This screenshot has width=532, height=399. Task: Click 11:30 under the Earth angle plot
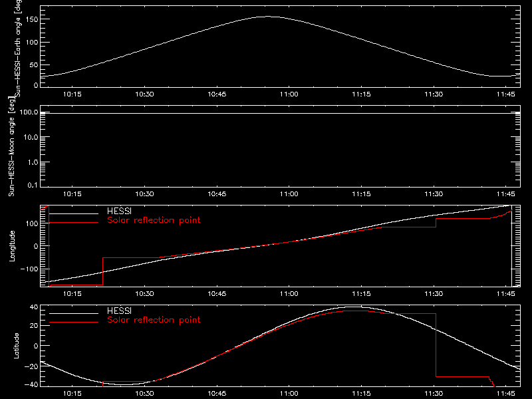tap(434, 94)
